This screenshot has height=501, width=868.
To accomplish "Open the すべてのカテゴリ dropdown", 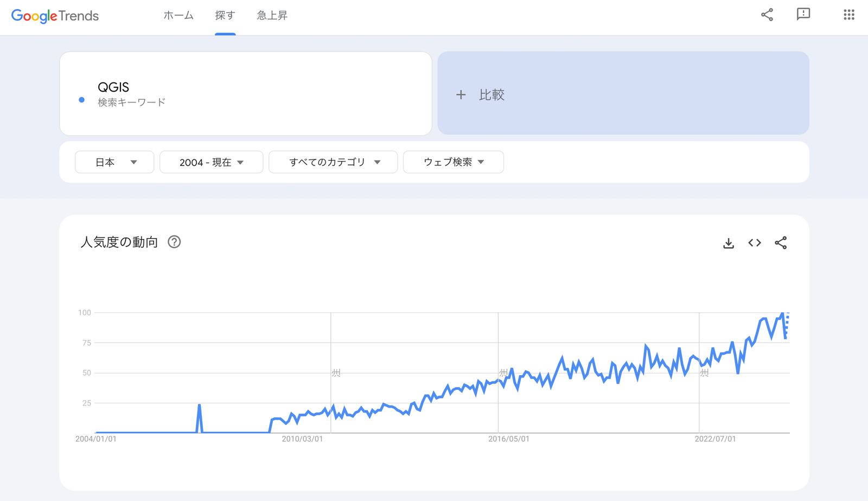I will [333, 162].
